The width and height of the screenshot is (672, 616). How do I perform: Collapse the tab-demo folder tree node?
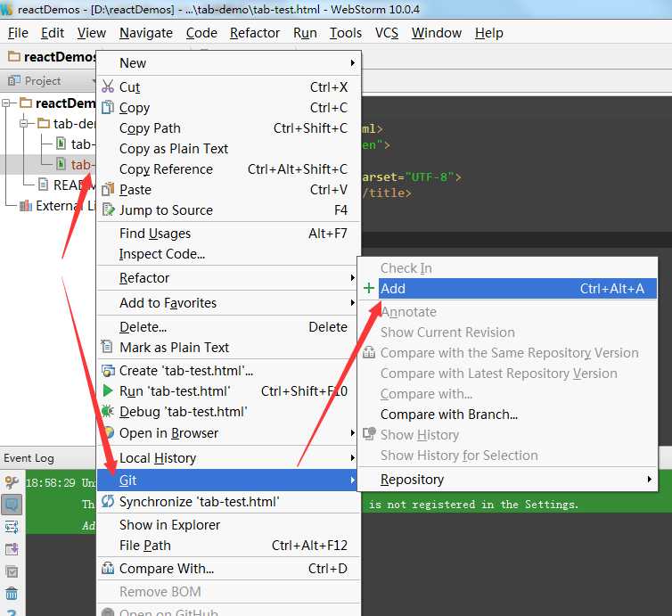(23, 123)
